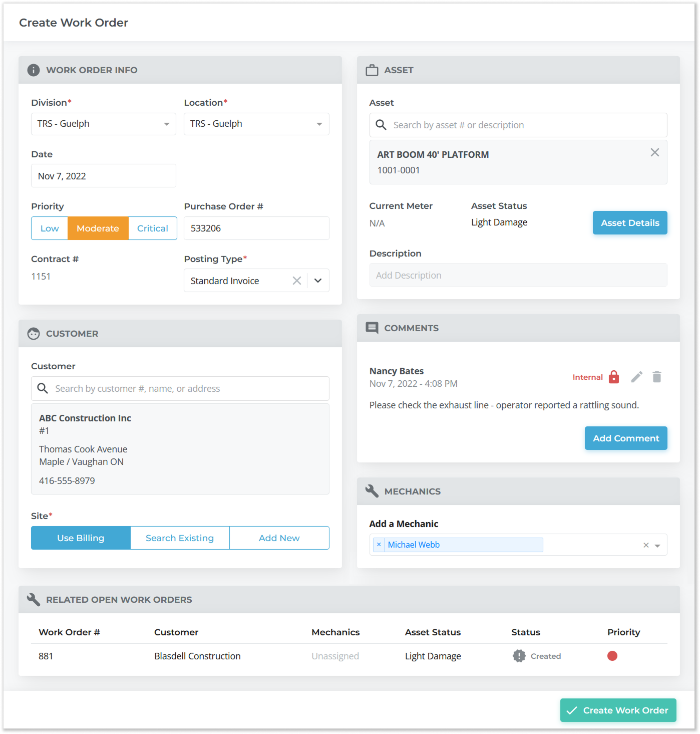700x734 pixels.
Task: Switch site to Search Existing
Action: (x=180, y=538)
